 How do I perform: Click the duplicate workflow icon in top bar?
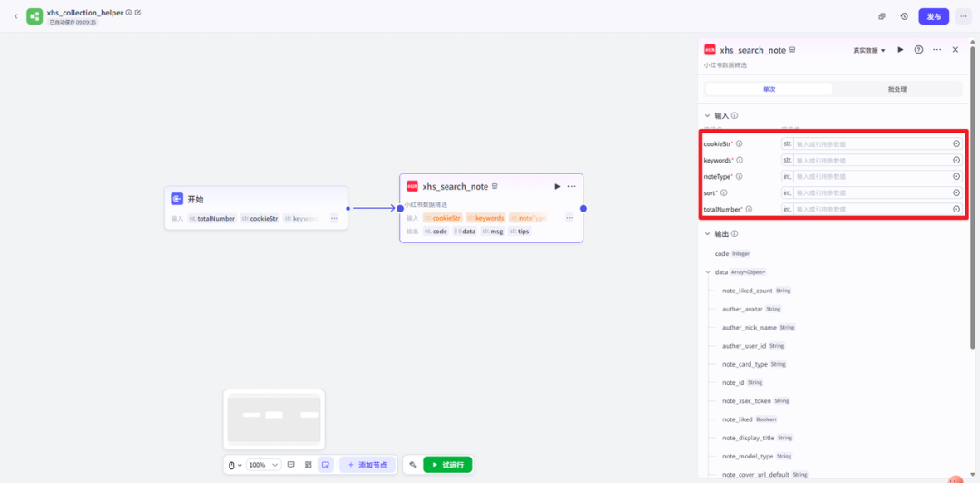(x=882, y=16)
